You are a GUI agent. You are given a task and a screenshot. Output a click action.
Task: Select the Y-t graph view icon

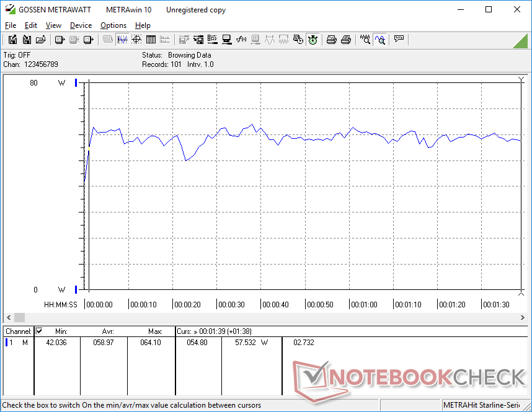pos(122,40)
